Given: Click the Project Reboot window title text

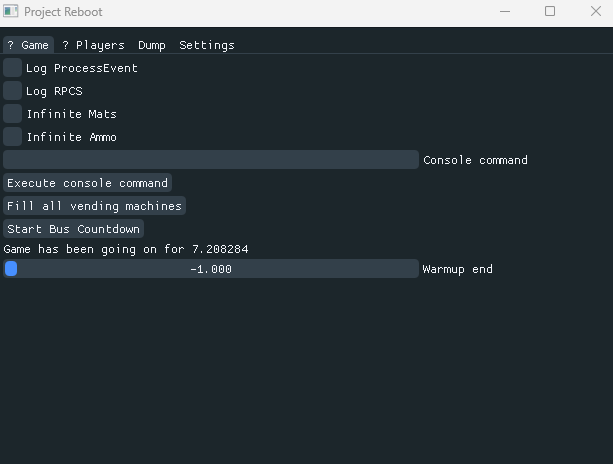Looking at the screenshot, I should 63,12.
